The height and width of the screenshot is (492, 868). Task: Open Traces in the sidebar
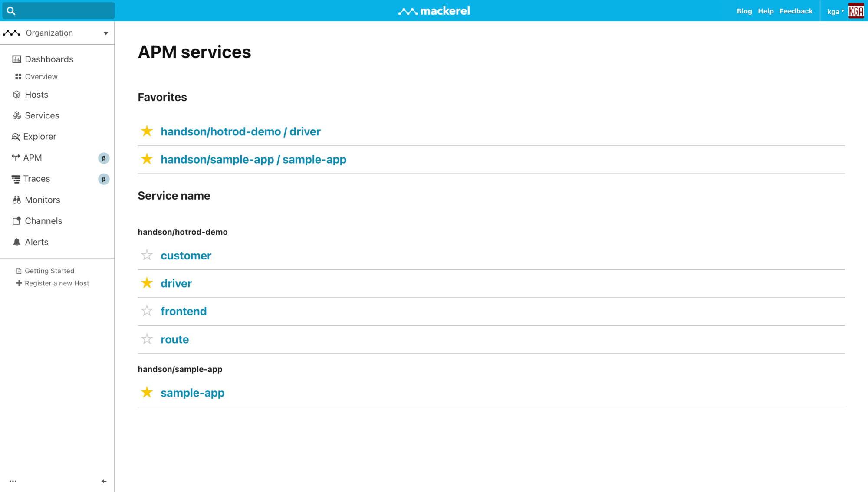(36, 179)
